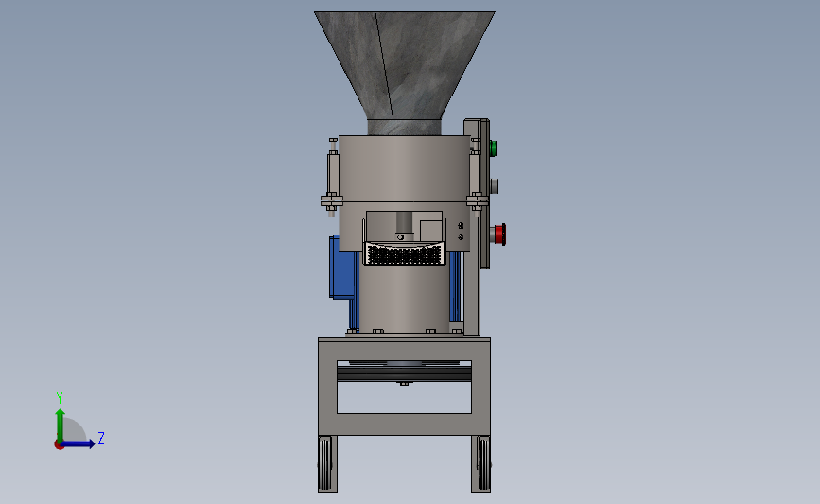The height and width of the screenshot is (504, 820).
Task: Select the funnel-shaped feed hopper
Action: [x=404, y=65]
